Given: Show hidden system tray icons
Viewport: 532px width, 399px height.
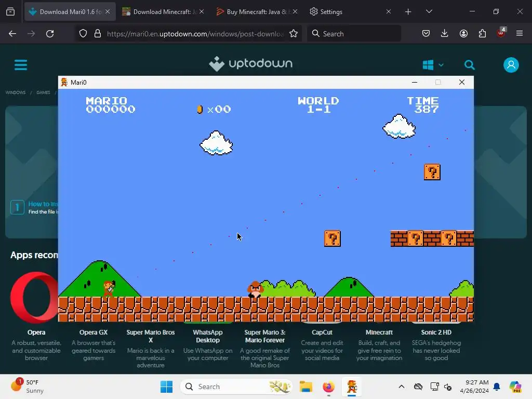Looking at the screenshot, I should [x=402, y=387].
